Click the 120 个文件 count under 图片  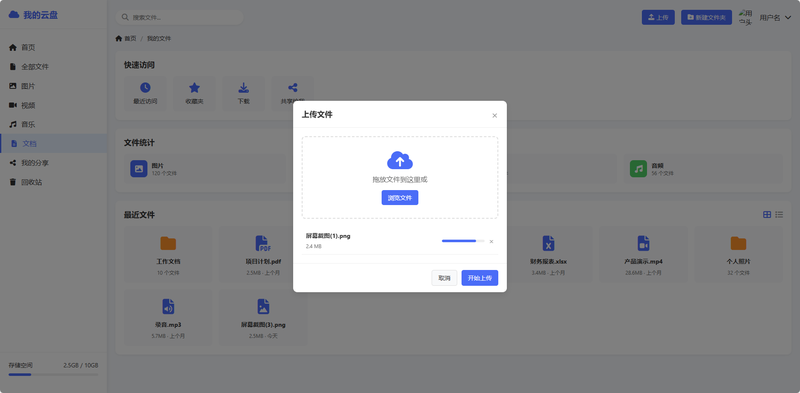(164, 174)
